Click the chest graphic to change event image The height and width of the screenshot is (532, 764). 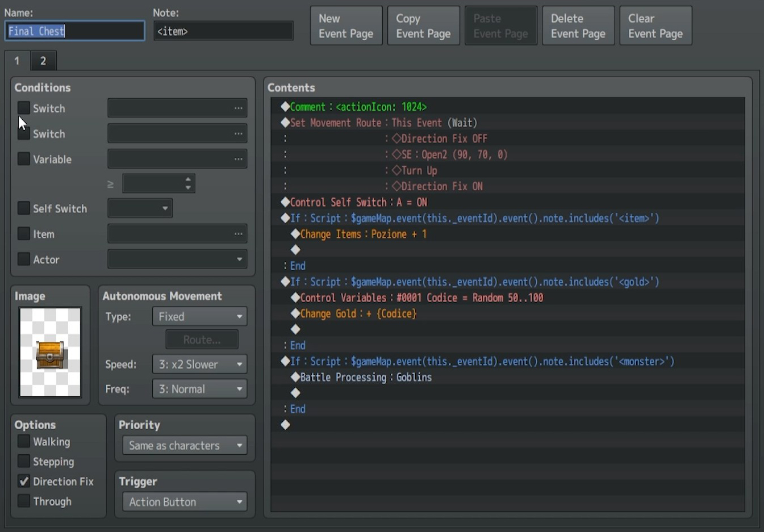click(x=49, y=352)
